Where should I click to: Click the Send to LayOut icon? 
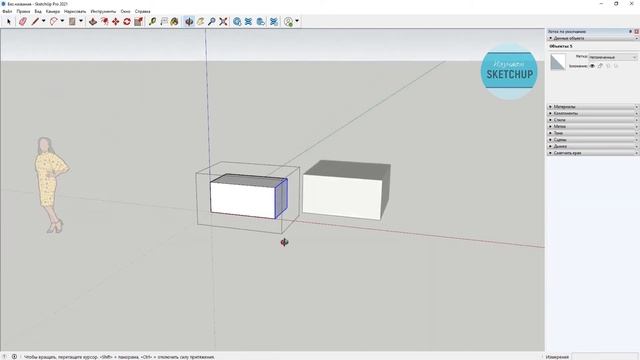point(261,21)
